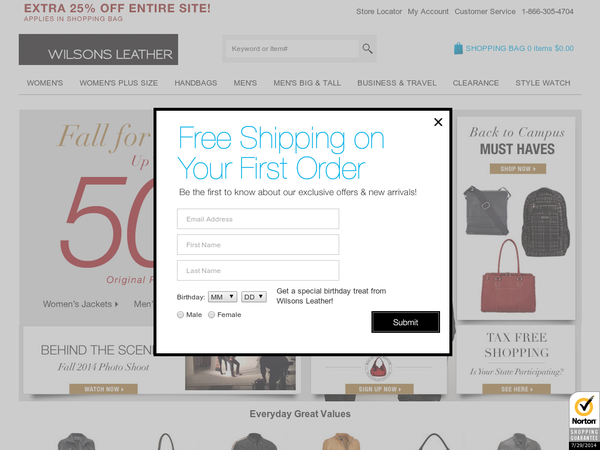
Task: Click the search magnifier icon
Action: coord(367,49)
